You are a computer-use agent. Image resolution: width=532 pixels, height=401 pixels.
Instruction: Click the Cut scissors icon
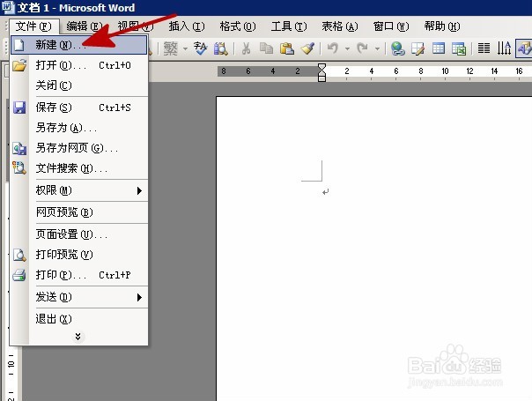click(x=246, y=48)
